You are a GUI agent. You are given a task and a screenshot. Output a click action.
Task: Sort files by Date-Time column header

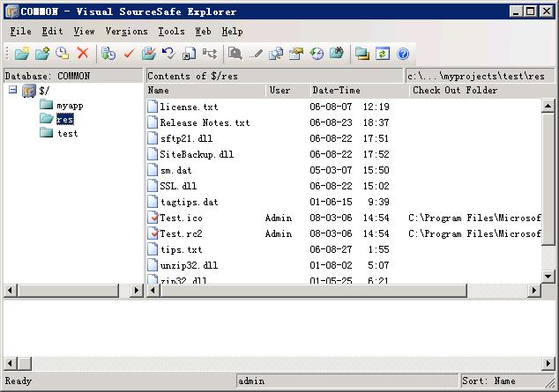(x=336, y=91)
